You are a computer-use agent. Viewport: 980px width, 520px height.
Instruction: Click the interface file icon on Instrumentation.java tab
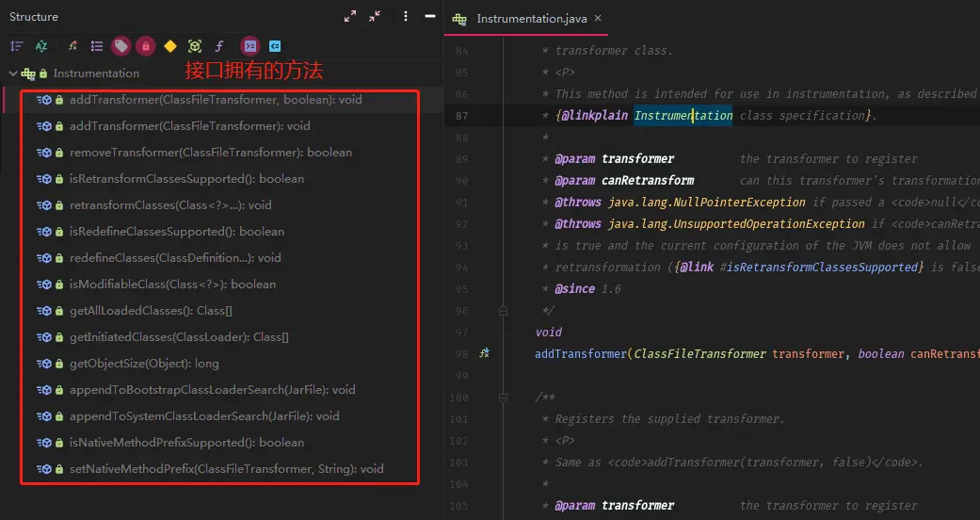[x=460, y=19]
